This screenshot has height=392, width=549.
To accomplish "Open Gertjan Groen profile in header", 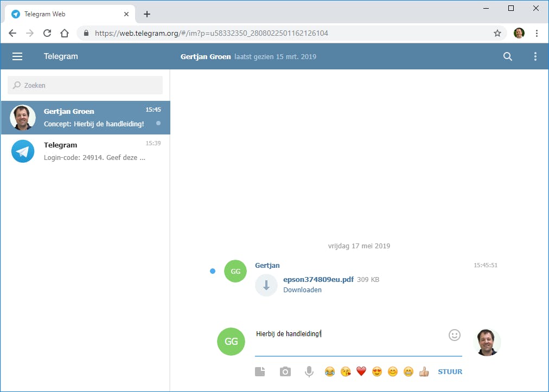I will pyautogui.click(x=206, y=57).
